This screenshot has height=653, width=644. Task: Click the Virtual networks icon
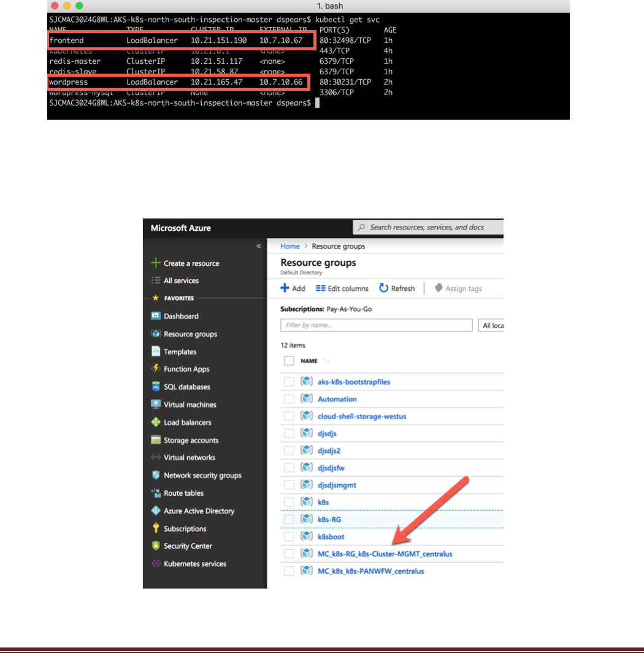click(156, 457)
